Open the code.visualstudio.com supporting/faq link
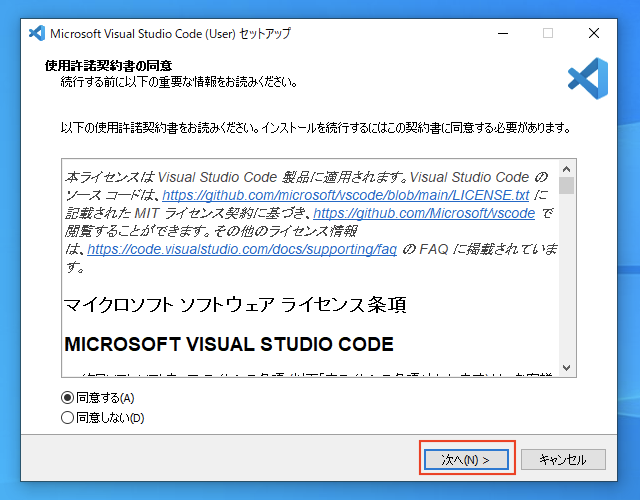Viewport: 640px width, 500px height. pyautogui.click(x=242, y=249)
